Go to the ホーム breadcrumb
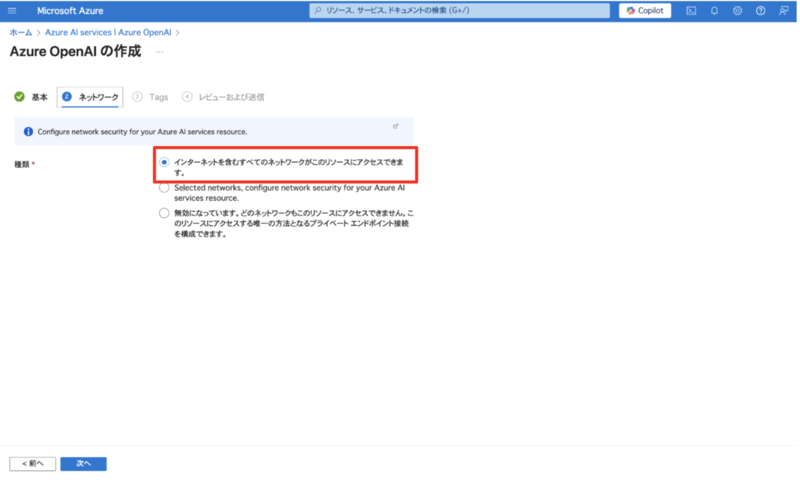 [x=21, y=33]
